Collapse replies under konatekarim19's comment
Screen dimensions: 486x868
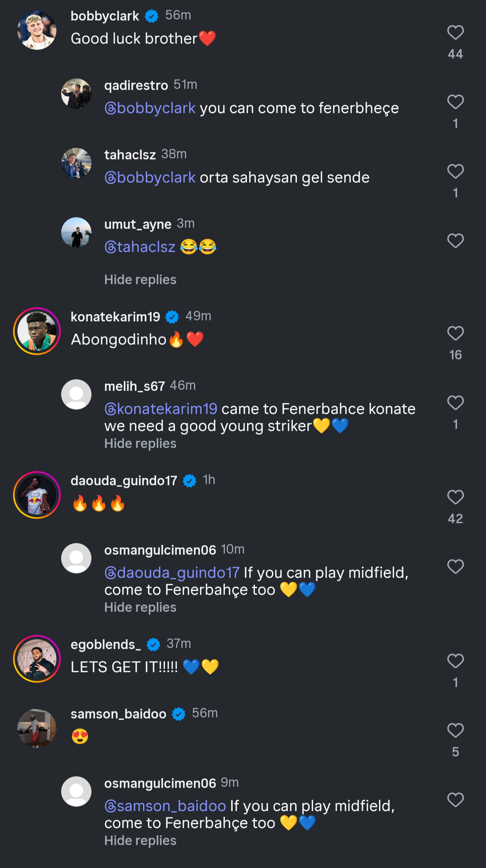[x=140, y=443]
